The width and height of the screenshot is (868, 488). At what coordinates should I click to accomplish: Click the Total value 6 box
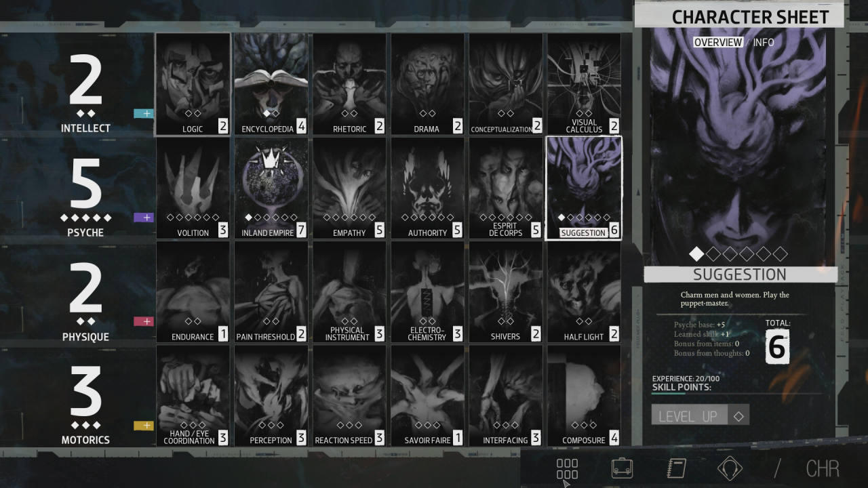point(777,347)
